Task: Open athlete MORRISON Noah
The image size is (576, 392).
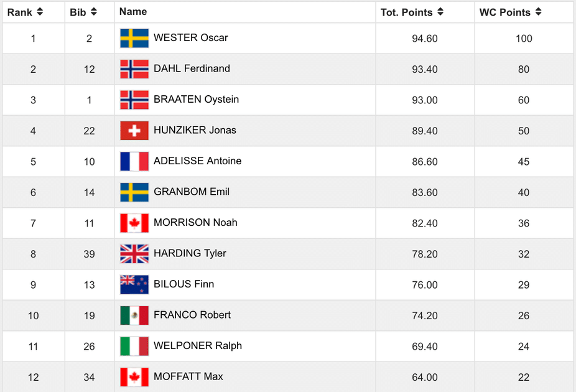Action: (195, 222)
